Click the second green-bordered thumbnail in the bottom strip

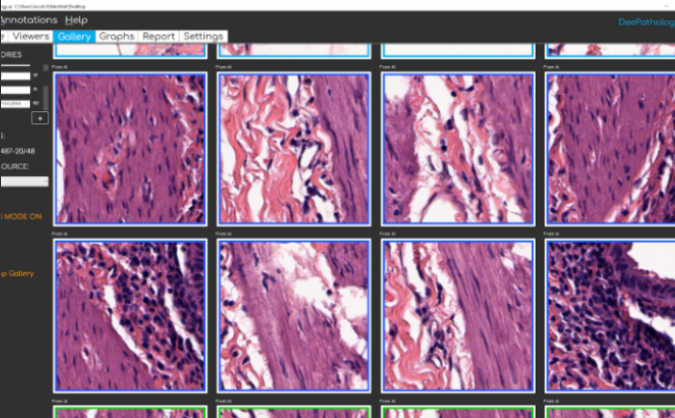[294, 412]
